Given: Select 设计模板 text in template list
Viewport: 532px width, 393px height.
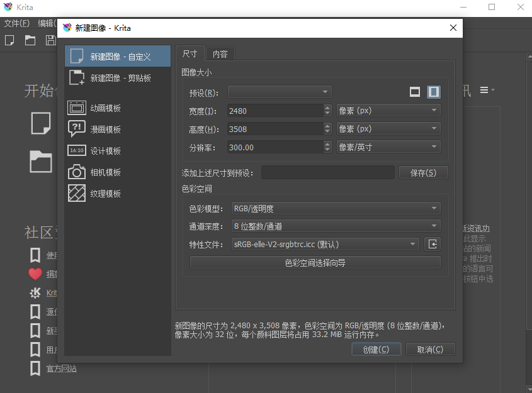Looking at the screenshot, I should (x=106, y=151).
